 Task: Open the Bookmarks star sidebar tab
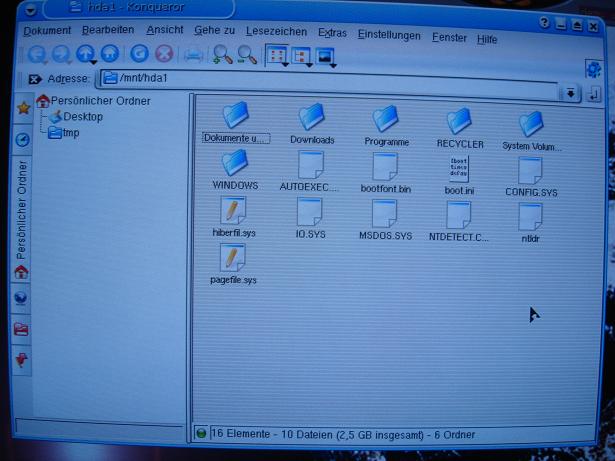[24, 108]
